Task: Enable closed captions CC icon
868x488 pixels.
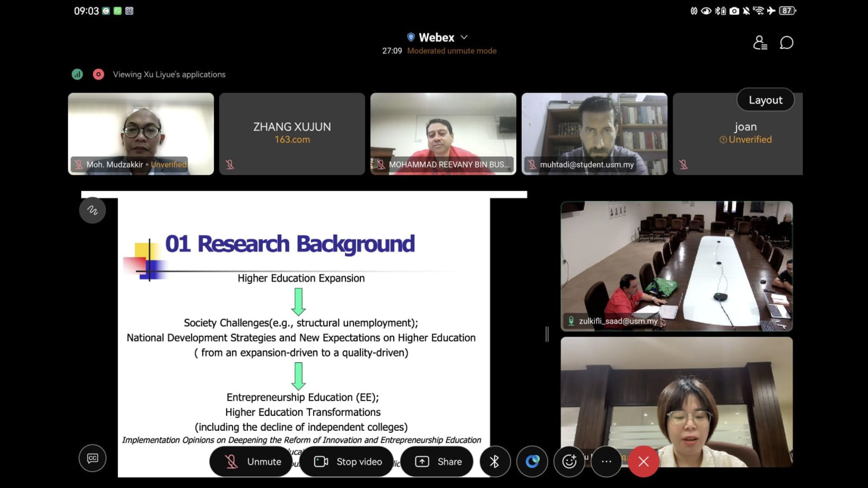Action: (93, 458)
